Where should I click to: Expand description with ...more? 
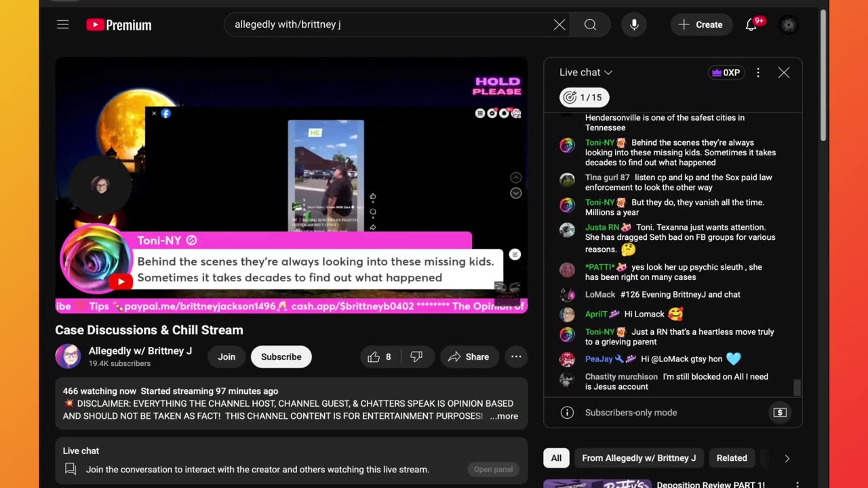[504, 416]
